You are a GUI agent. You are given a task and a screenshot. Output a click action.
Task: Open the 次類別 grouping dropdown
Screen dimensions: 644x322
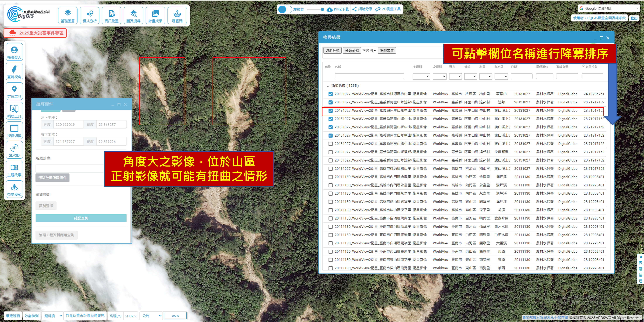[x=369, y=51]
